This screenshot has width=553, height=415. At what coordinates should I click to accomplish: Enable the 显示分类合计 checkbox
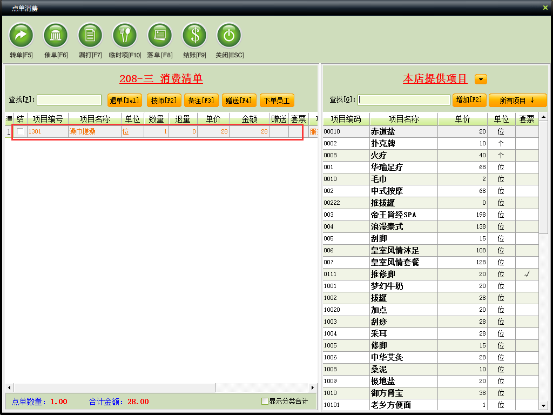[265, 401]
